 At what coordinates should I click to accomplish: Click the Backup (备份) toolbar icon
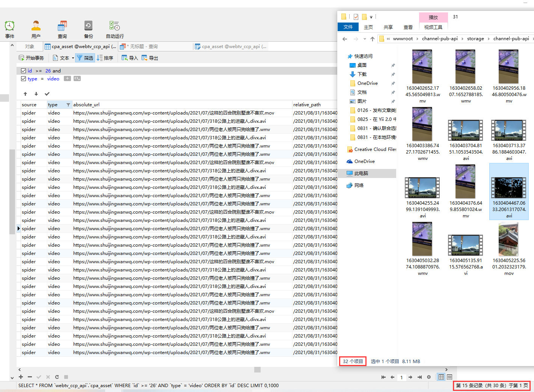[x=88, y=26]
